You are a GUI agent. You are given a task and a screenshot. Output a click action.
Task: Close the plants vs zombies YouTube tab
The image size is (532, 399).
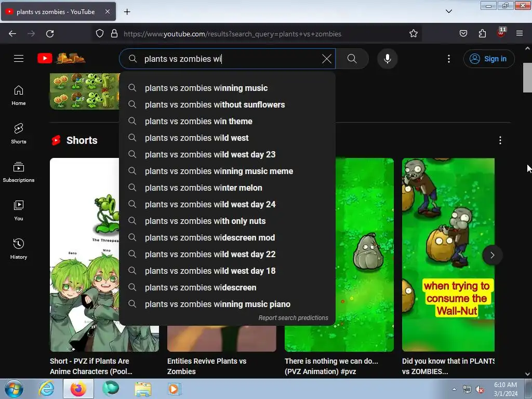coord(107,11)
